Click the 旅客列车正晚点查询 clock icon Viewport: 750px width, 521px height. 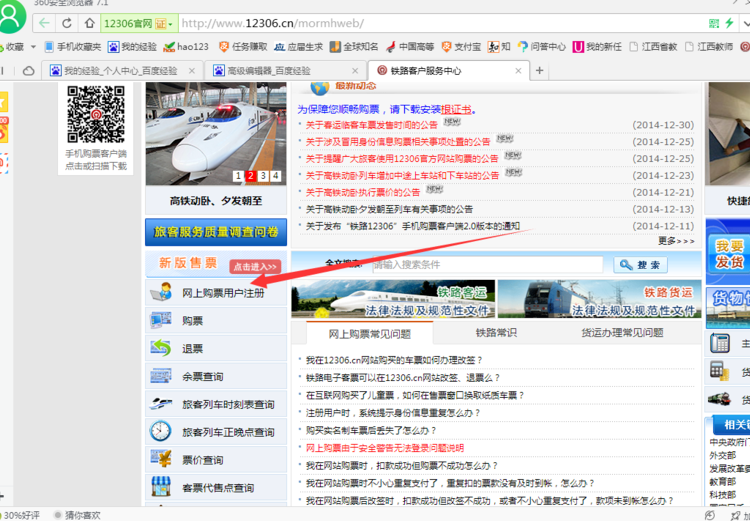tap(160, 432)
